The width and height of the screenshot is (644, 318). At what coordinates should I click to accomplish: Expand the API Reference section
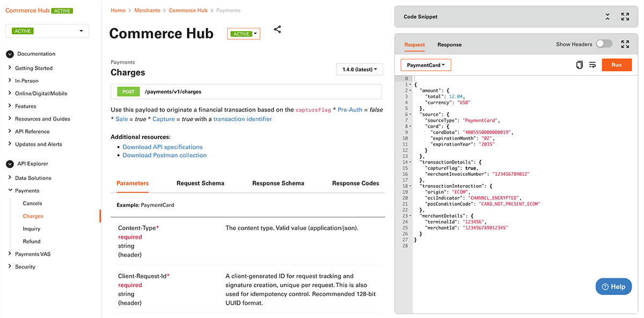coord(32,131)
